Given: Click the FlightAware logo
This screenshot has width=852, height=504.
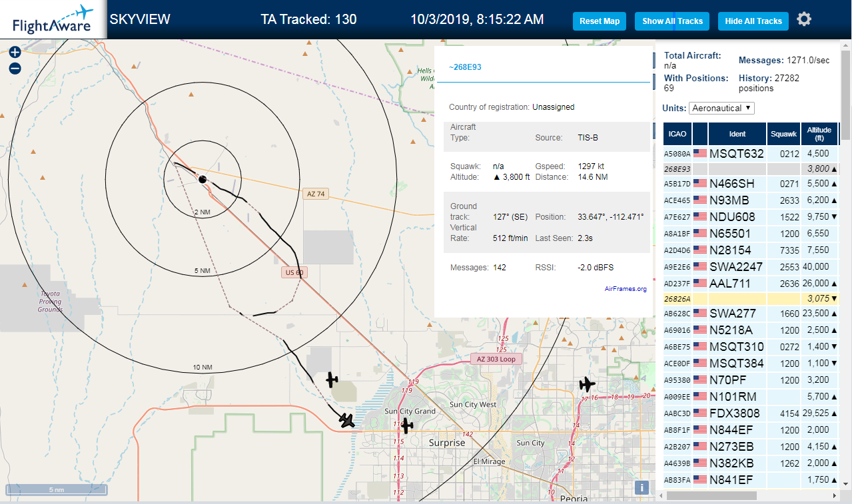Looking at the screenshot, I should pos(53,19).
